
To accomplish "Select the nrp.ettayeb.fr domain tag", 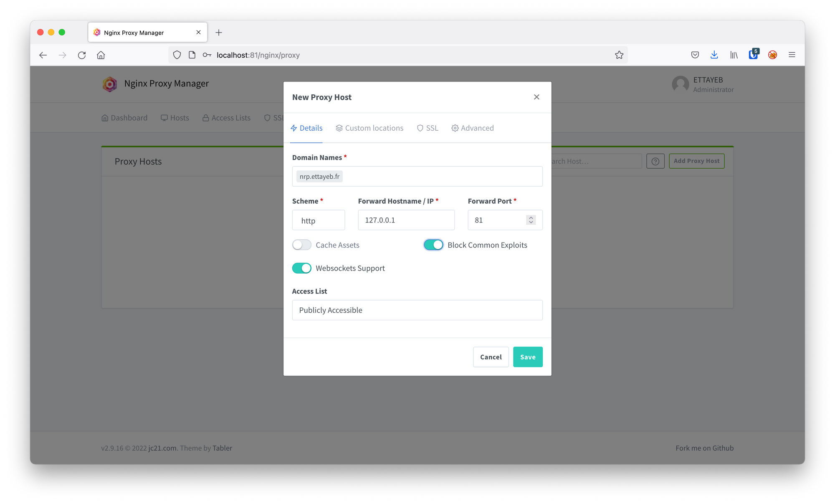I will [319, 176].
